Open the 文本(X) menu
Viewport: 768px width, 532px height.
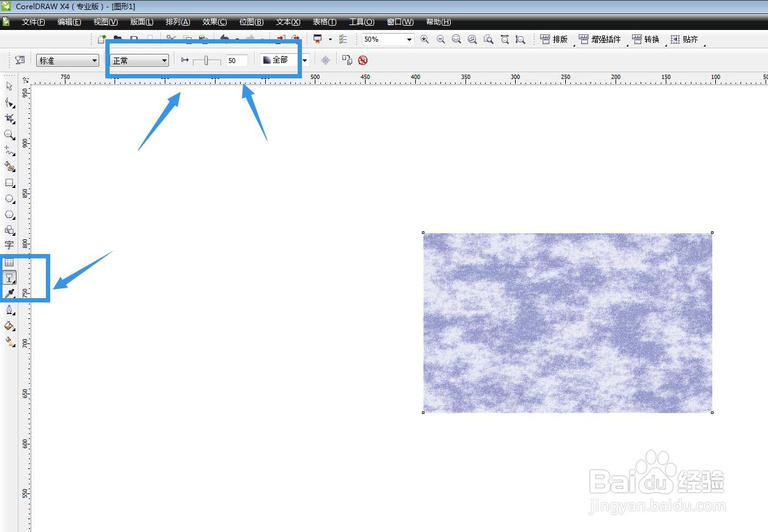288,22
